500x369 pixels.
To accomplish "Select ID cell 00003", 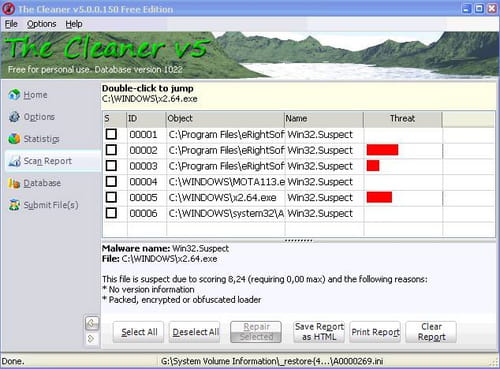I will pos(143,166).
